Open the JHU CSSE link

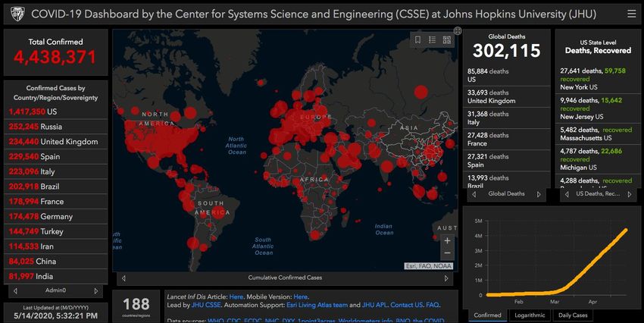206,305
